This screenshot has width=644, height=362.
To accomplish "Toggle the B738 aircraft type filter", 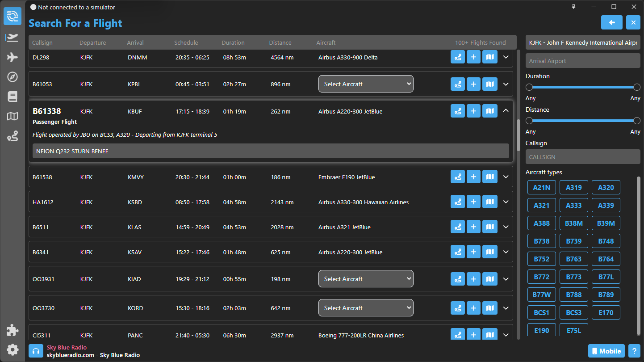I will 541,241.
